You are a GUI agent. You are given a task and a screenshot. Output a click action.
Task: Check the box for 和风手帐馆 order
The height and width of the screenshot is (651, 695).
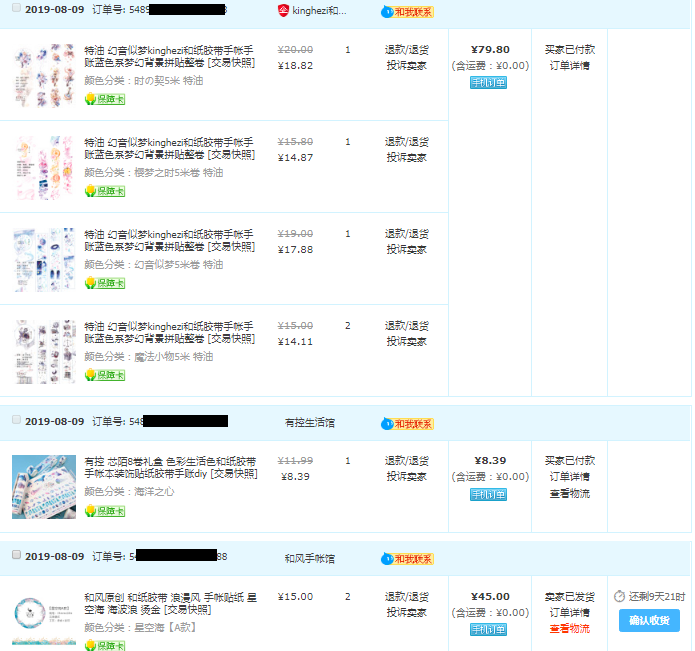tap(15, 554)
